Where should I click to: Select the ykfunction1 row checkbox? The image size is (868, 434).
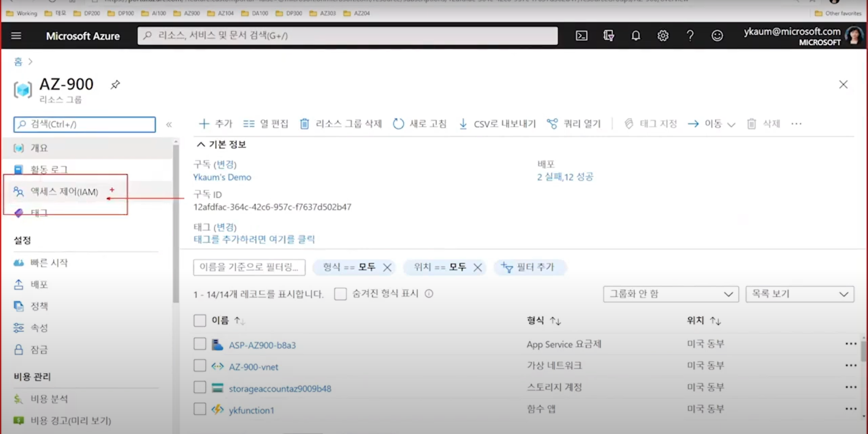coord(200,409)
